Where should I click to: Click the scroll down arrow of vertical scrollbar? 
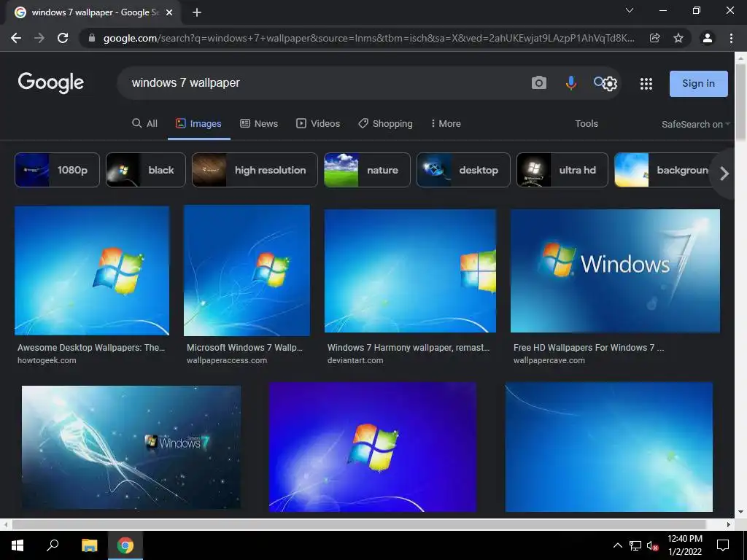pos(740,512)
